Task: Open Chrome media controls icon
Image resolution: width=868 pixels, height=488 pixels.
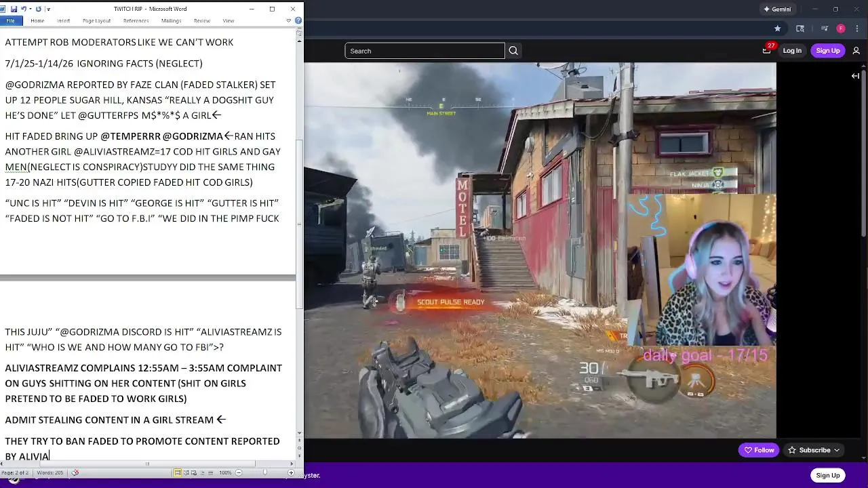Action: pyautogui.click(x=824, y=28)
